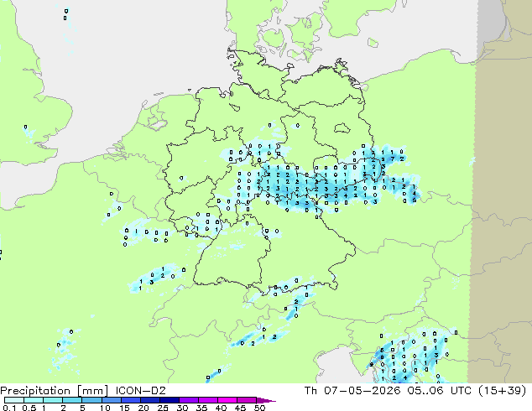Select the 40–45 mm magenta swatch

pyautogui.click(x=227, y=400)
